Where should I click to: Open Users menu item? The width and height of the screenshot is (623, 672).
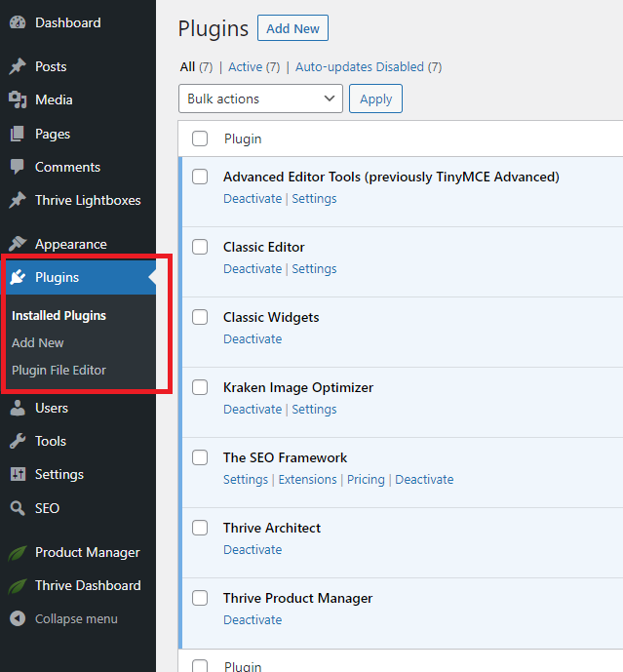[52, 408]
